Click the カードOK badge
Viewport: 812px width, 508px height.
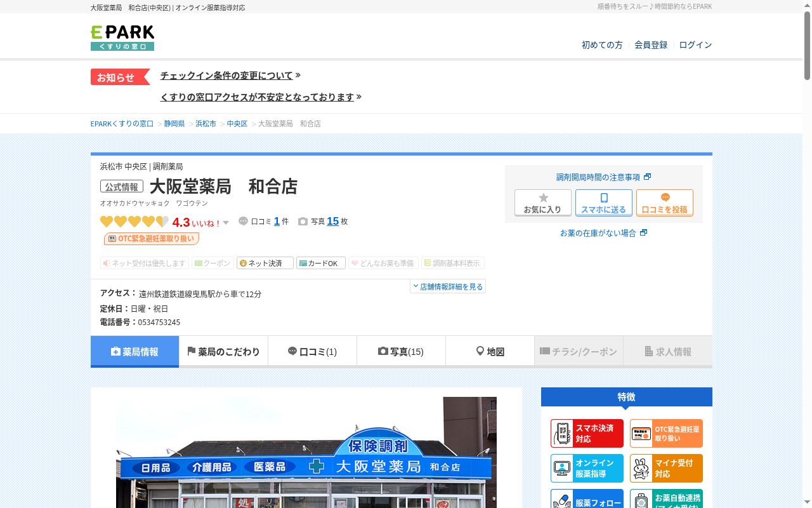coord(321,263)
